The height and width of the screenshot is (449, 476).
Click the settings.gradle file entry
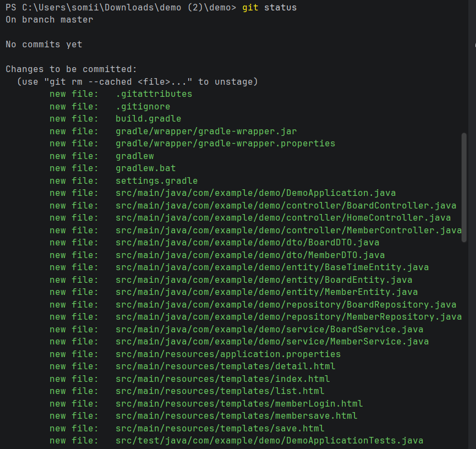point(156,180)
